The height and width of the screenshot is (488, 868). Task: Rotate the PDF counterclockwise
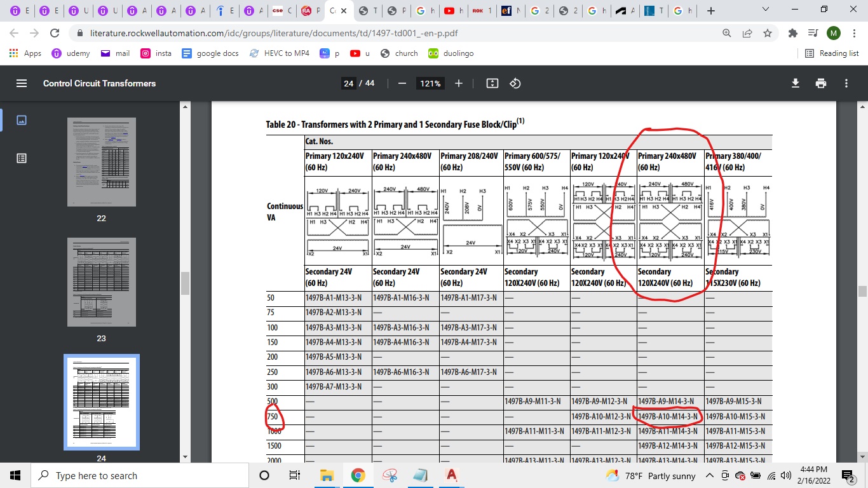[x=515, y=83]
